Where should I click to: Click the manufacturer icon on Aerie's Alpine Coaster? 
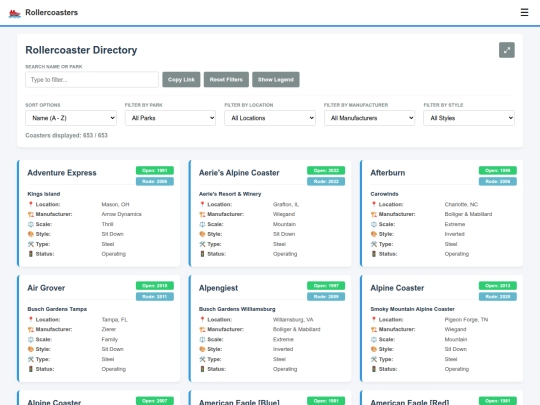(202, 214)
